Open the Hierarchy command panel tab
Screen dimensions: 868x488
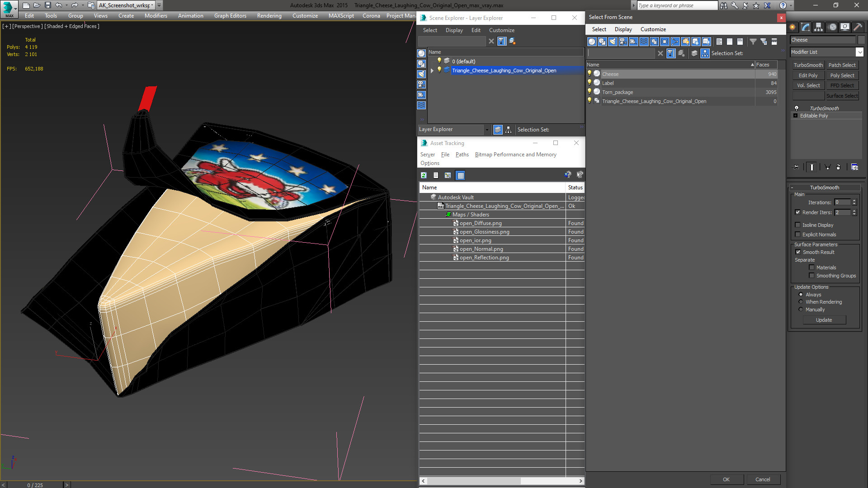[819, 27]
